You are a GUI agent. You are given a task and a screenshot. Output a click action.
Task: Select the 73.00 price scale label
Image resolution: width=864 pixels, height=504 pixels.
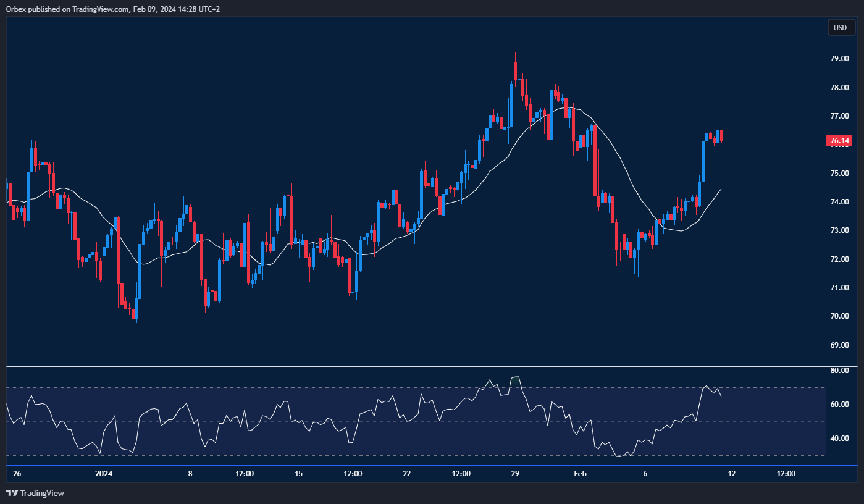pos(839,230)
